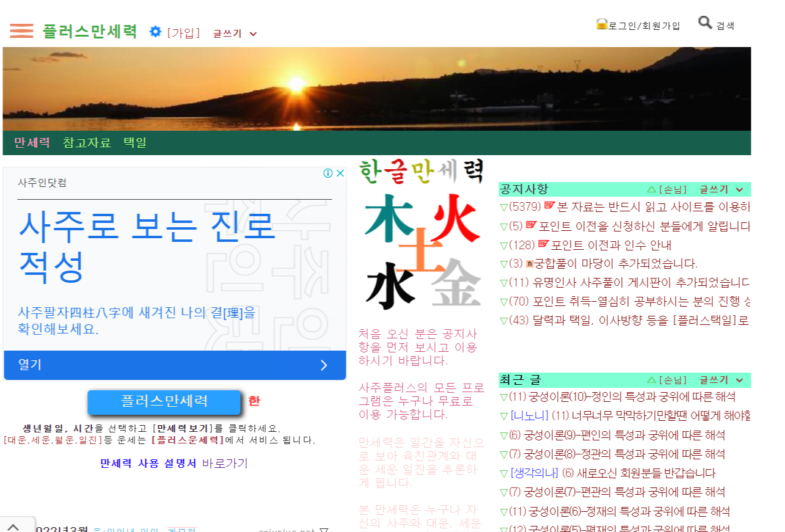
Task: Click the orange 土 character
Action: click(x=422, y=251)
